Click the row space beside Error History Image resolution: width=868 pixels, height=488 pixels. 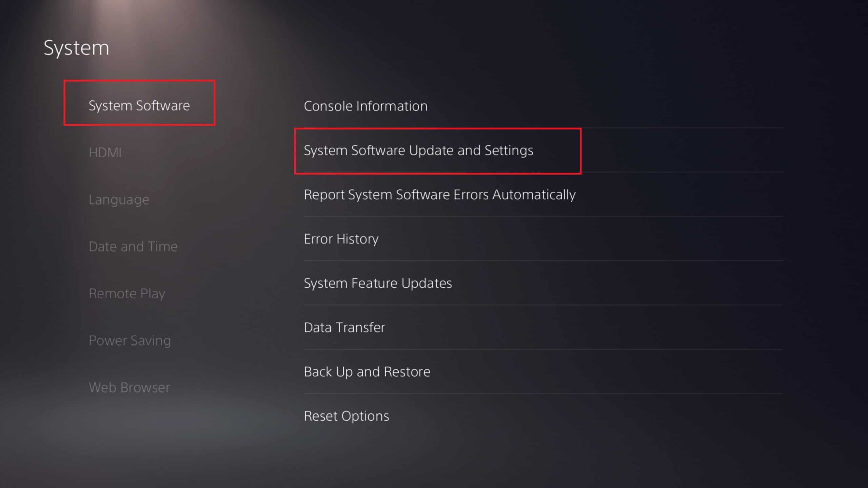pos(610,239)
